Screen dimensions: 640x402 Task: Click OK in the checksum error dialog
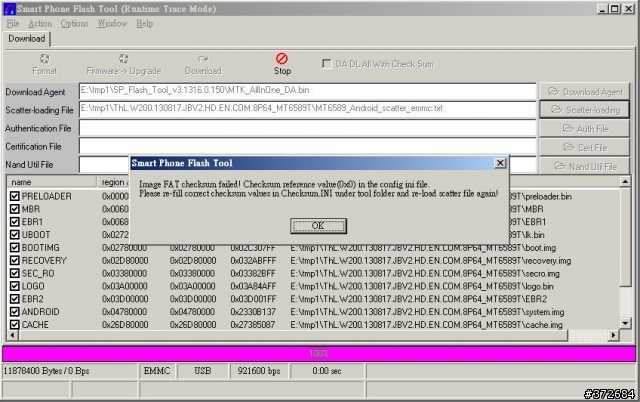tap(318, 225)
